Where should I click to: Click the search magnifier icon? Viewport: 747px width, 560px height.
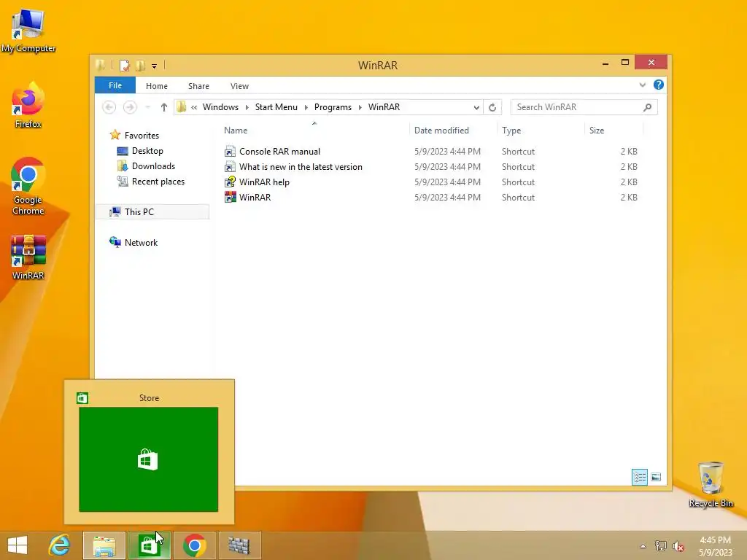point(647,107)
